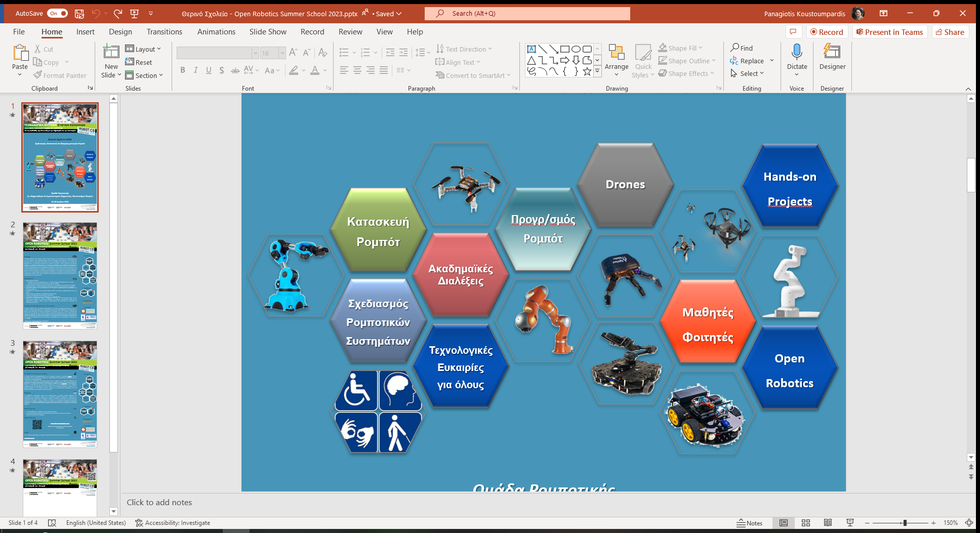980x533 pixels.
Task: Click the Undo icon
Action: [96, 14]
